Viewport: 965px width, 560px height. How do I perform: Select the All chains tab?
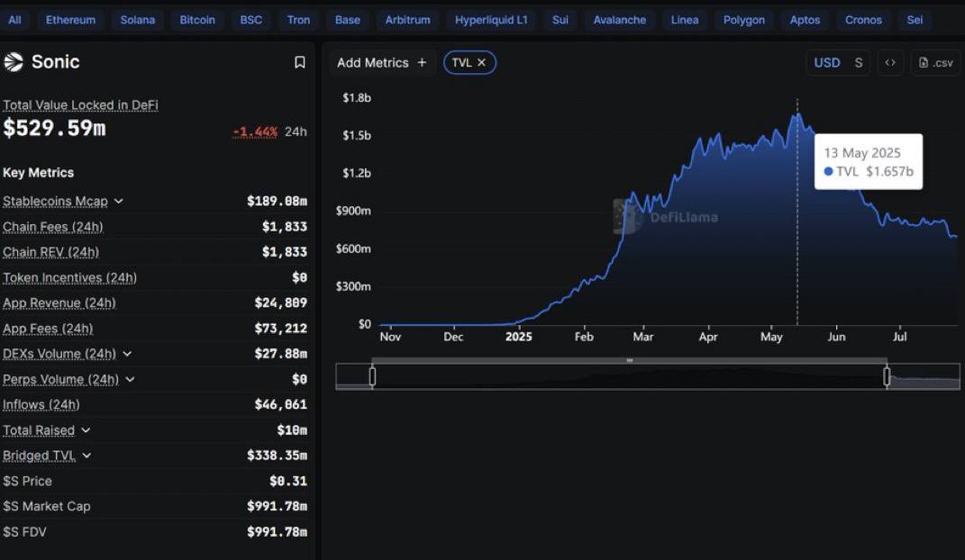coord(14,20)
